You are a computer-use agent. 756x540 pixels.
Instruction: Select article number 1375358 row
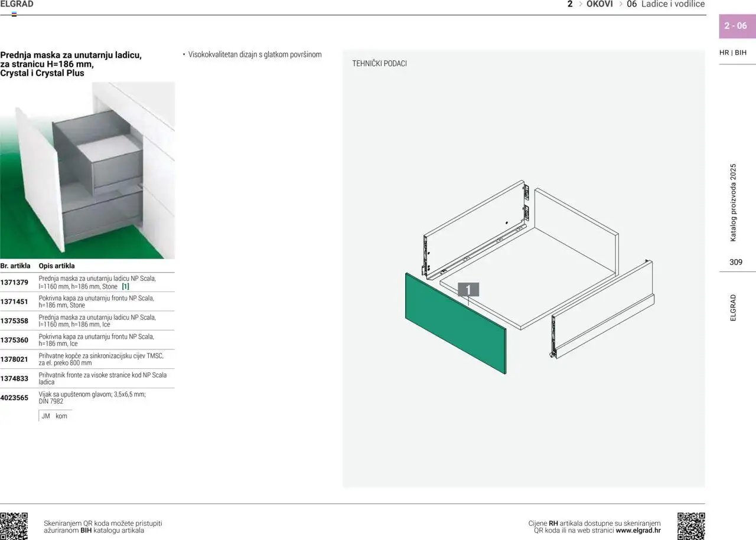[x=15, y=321]
